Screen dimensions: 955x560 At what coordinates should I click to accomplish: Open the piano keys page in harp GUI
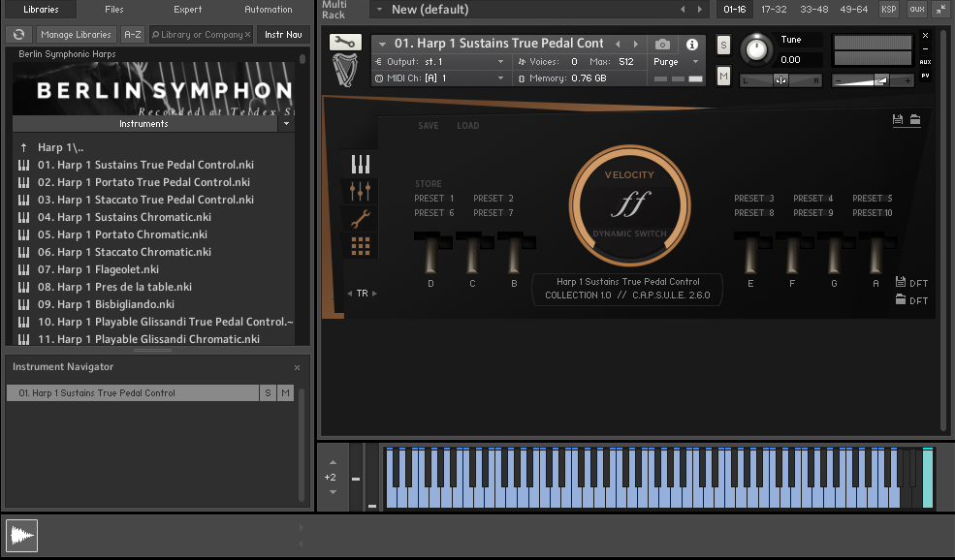click(360, 165)
